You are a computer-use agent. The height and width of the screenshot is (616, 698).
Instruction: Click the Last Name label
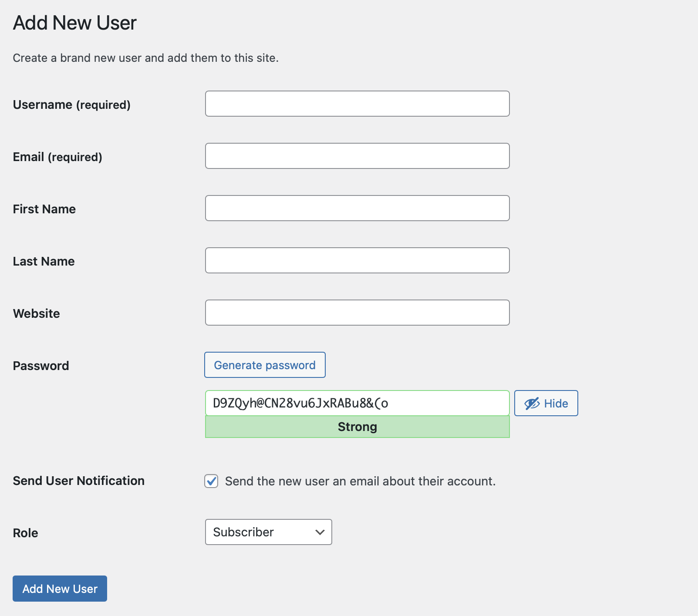pos(44,261)
